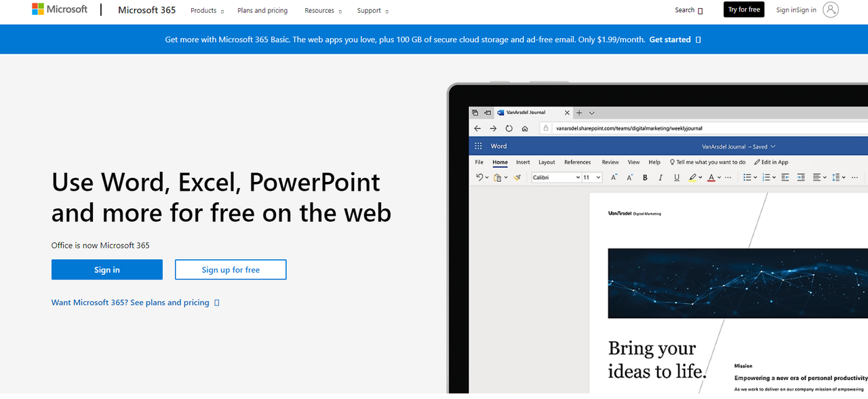Click the line spacing icon
868x399 pixels.
(x=836, y=177)
